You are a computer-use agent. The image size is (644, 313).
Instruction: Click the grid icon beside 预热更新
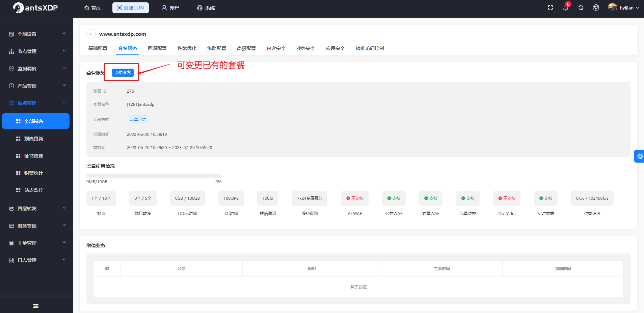pyautogui.click(x=18, y=139)
